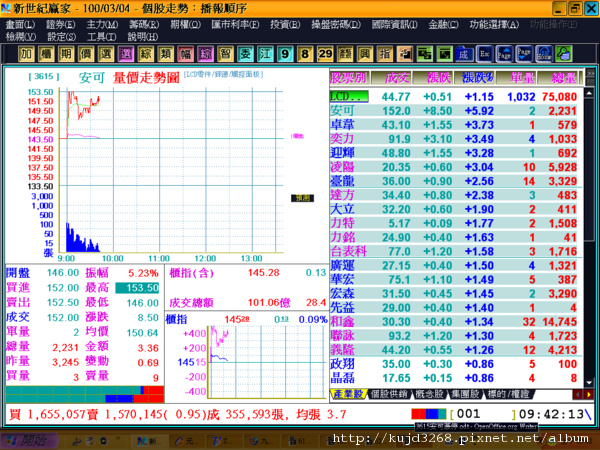
Task: Open the 設定(S) menu
Action: tap(61, 37)
